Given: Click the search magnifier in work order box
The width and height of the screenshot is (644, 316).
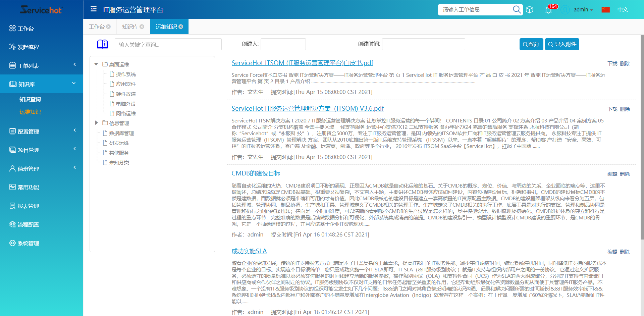Looking at the screenshot, I should point(517,9).
